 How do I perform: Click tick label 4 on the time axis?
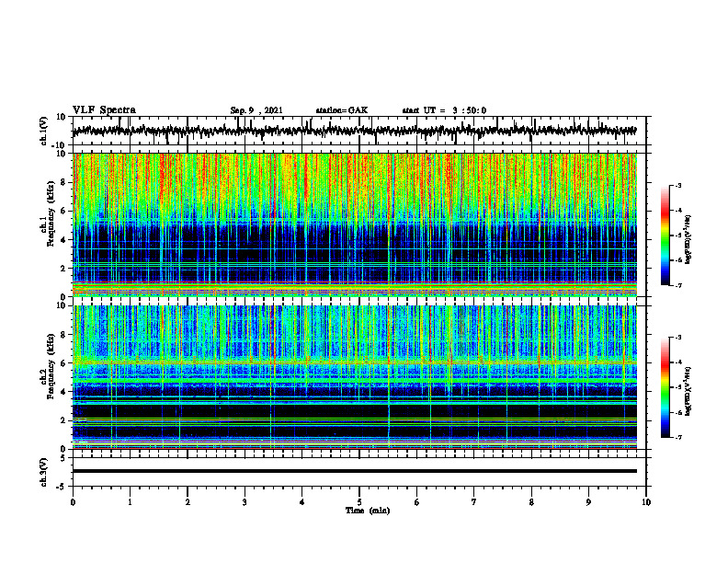[x=301, y=502]
